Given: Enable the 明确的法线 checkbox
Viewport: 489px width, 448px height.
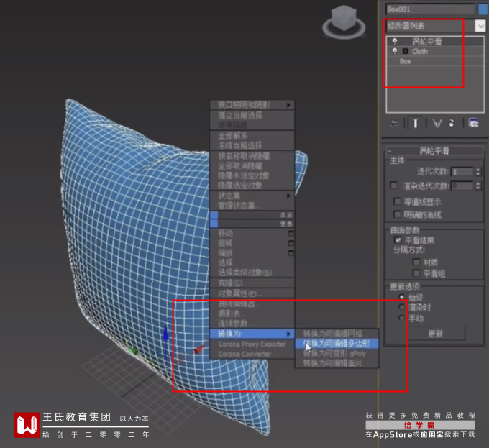Looking at the screenshot, I should coord(397,214).
